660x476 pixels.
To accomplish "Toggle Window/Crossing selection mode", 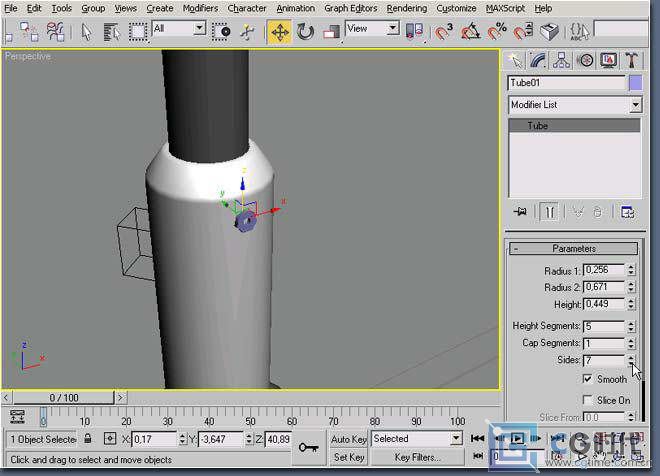I will click(221, 32).
